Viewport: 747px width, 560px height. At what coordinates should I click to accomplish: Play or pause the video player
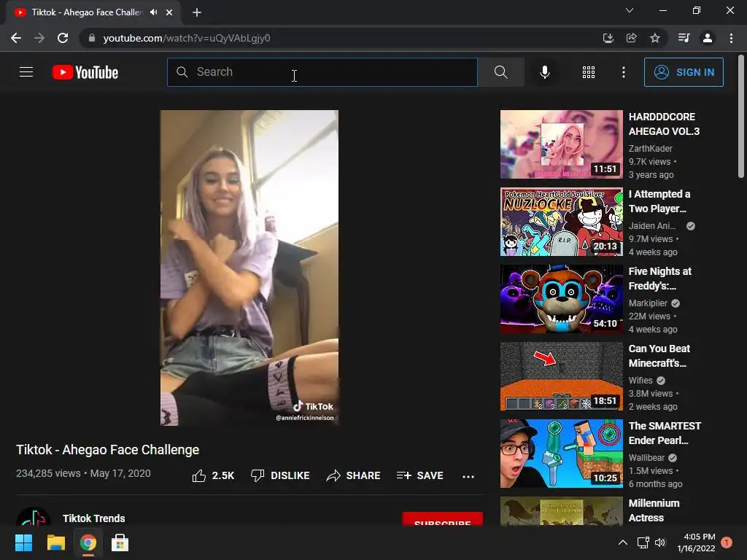pyautogui.click(x=249, y=268)
